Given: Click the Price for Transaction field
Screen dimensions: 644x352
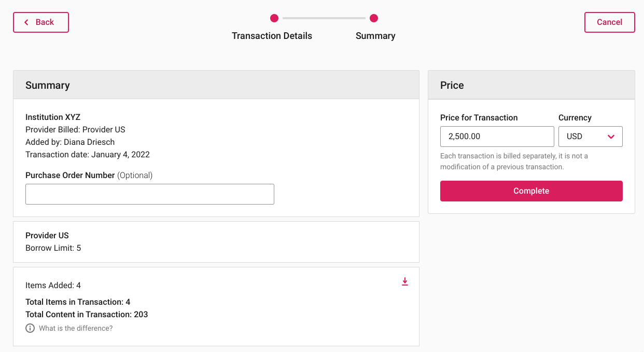Looking at the screenshot, I should 497,137.
